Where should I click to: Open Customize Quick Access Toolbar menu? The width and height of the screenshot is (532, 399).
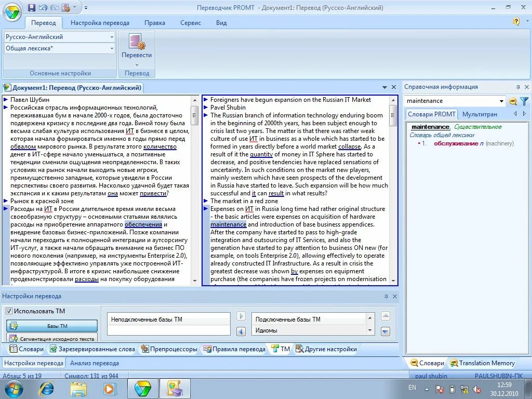(x=86, y=7)
